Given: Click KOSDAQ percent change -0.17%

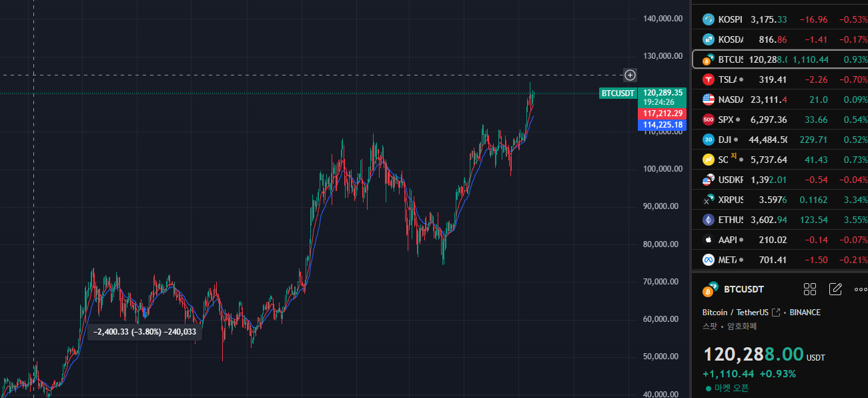Looking at the screenshot, I should click(x=853, y=39).
